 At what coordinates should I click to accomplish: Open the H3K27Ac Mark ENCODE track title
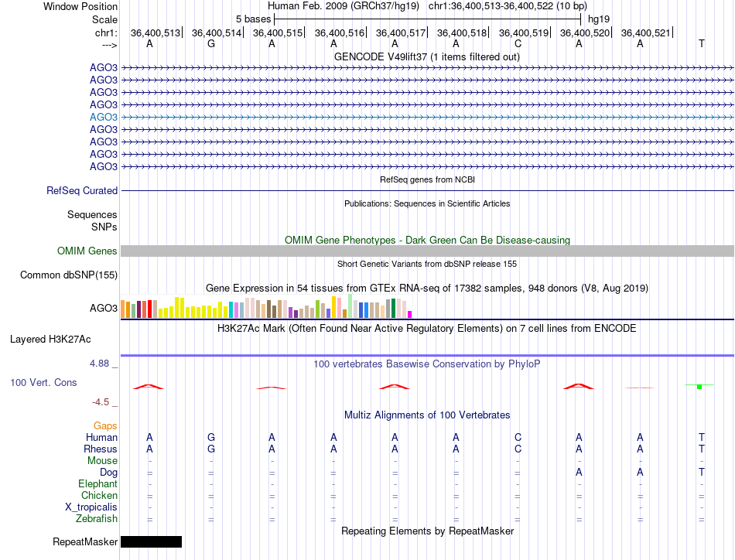tap(427, 328)
